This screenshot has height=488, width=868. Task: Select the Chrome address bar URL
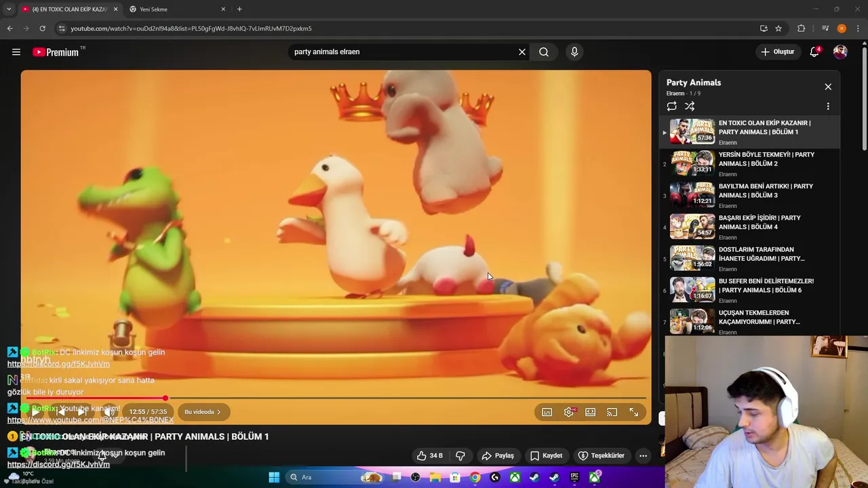[x=191, y=28]
